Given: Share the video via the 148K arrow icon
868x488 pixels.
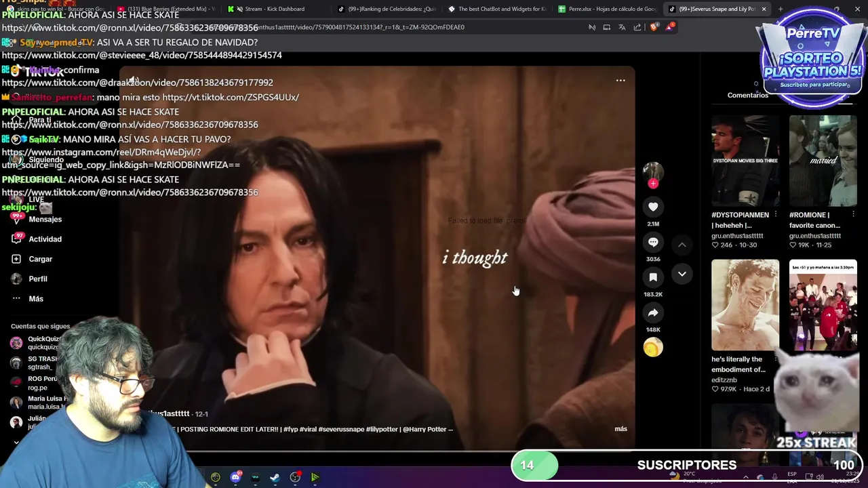Looking at the screenshot, I should tap(653, 312).
